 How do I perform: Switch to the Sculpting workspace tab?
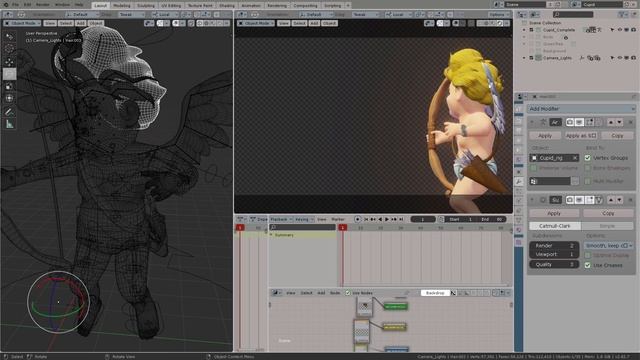(x=146, y=5)
